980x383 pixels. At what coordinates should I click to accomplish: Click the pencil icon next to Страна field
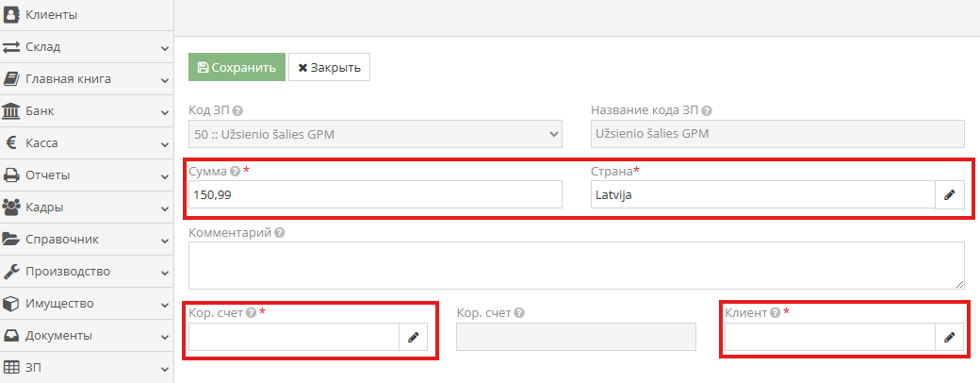[x=950, y=194]
